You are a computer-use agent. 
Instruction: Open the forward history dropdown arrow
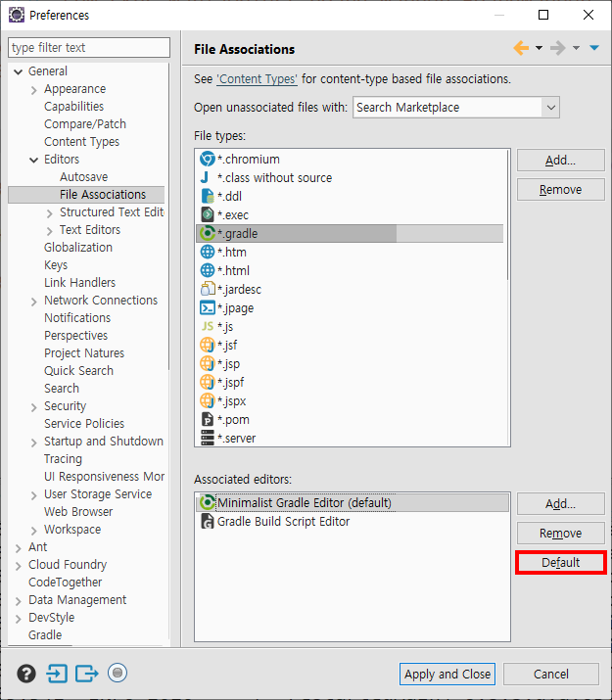577,48
